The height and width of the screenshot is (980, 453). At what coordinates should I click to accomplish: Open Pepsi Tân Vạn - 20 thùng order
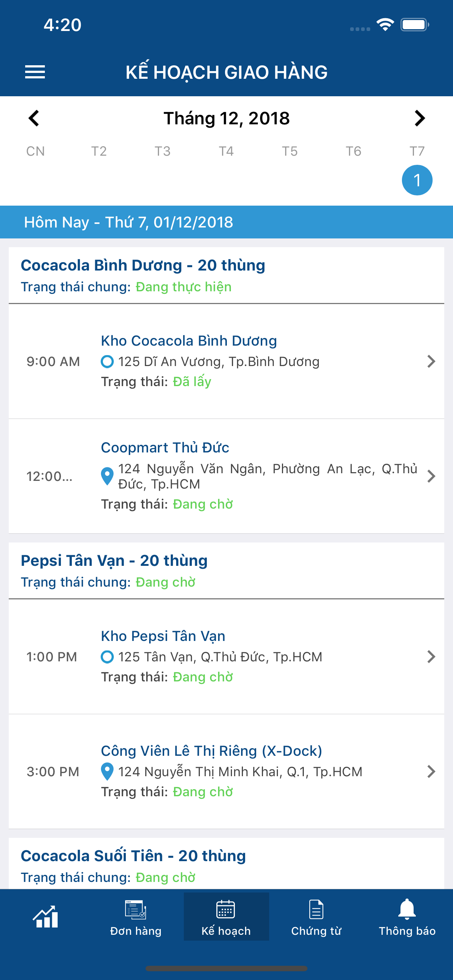point(114,560)
